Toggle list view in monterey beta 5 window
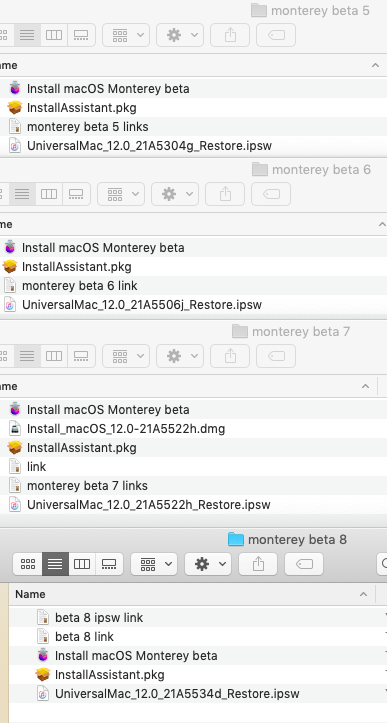Image resolution: width=387 pixels, height=723 pixels. [27, 35]
